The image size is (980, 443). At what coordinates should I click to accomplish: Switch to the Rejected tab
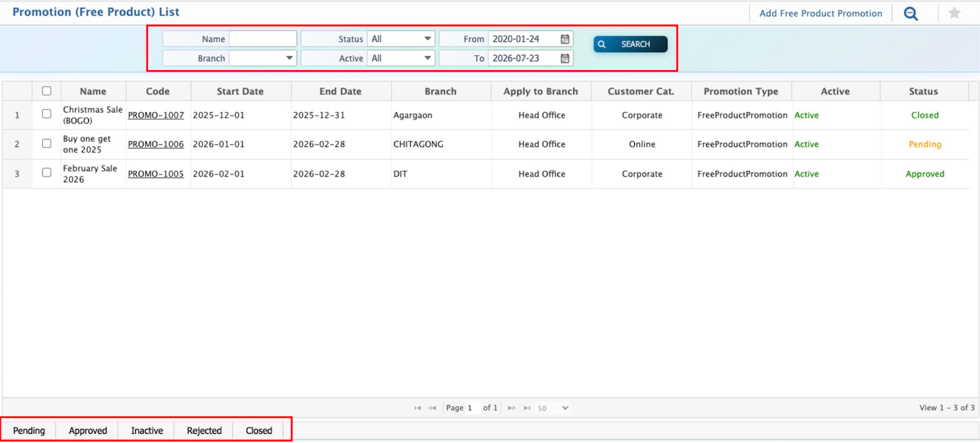coord(204,430)
